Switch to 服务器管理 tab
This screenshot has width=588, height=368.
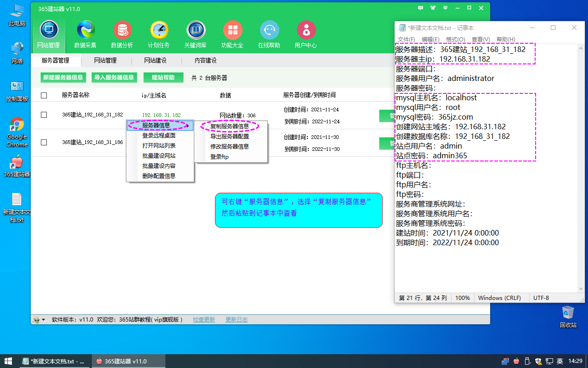coord(56,60)
